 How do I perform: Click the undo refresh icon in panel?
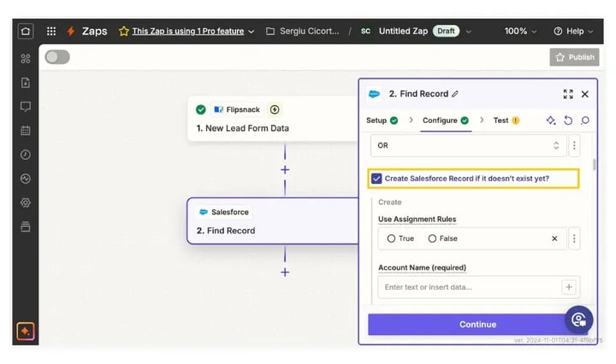(568, 120)
